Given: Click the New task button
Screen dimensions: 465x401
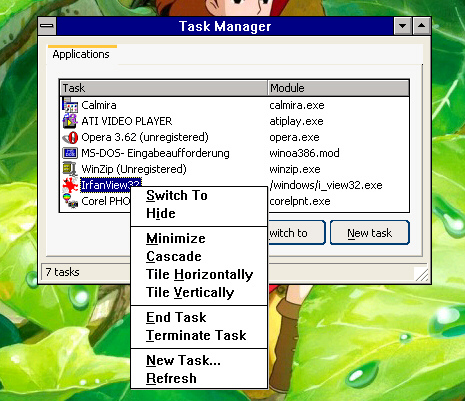Looking at the screenshot, I should coord(370,233).
